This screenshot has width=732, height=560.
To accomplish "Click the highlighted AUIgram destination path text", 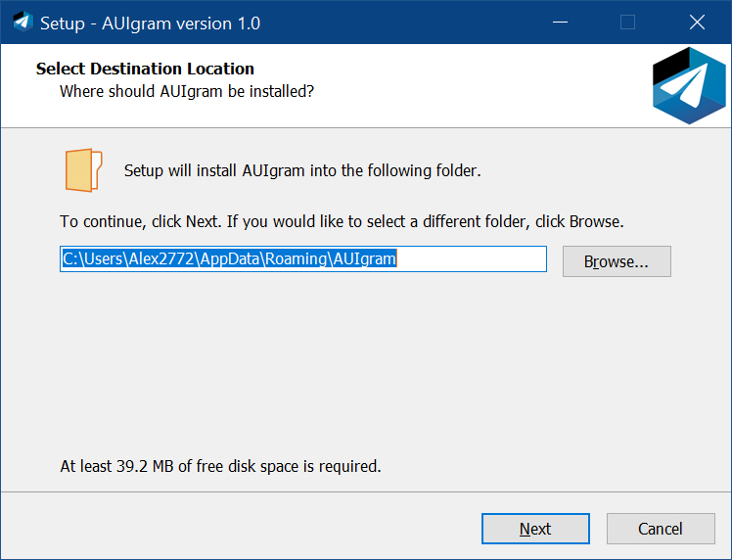I will (x=229, y=258).
